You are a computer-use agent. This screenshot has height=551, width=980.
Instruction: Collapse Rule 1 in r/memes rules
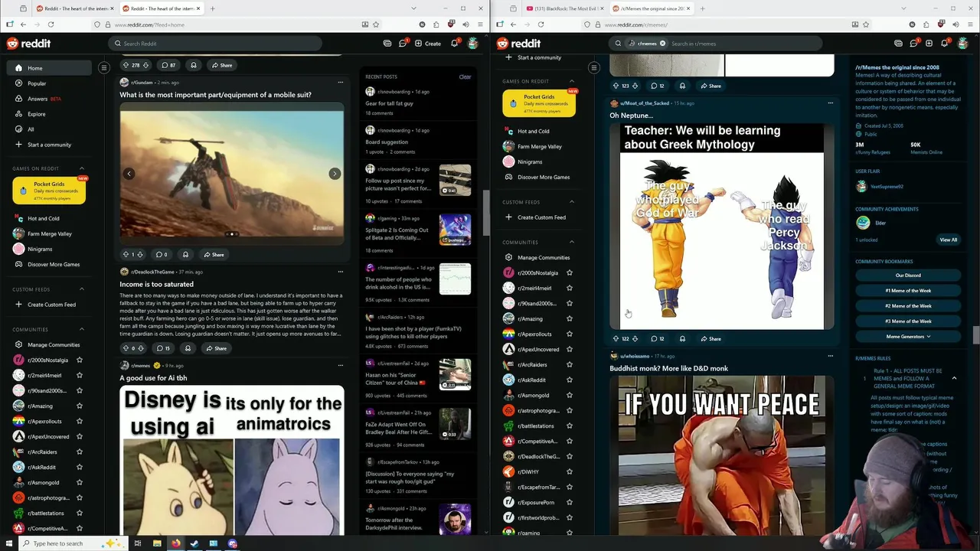954,378
